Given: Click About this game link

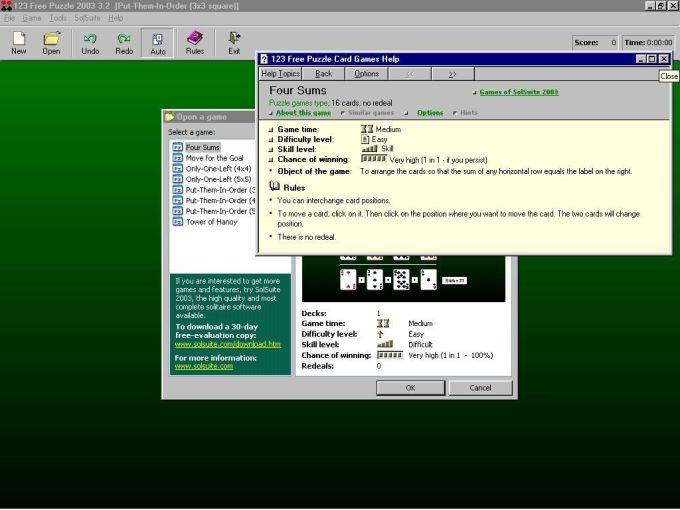Looking at the screenshot, I should click(303, 113).
